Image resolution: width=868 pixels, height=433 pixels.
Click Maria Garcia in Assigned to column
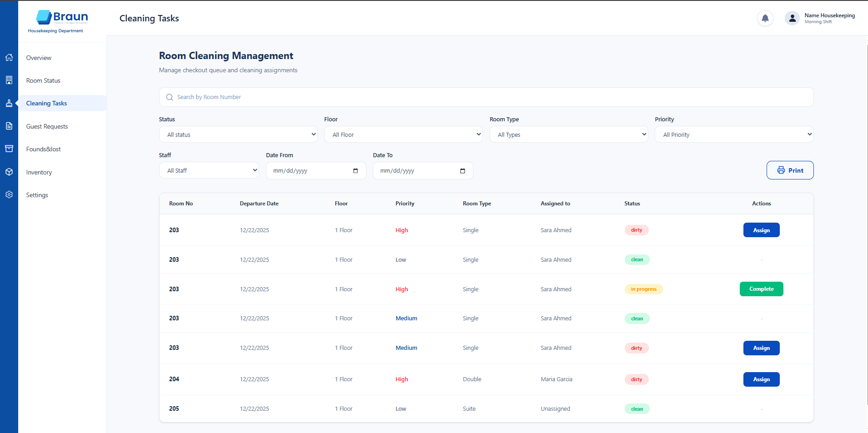click(x=557, y=379)
